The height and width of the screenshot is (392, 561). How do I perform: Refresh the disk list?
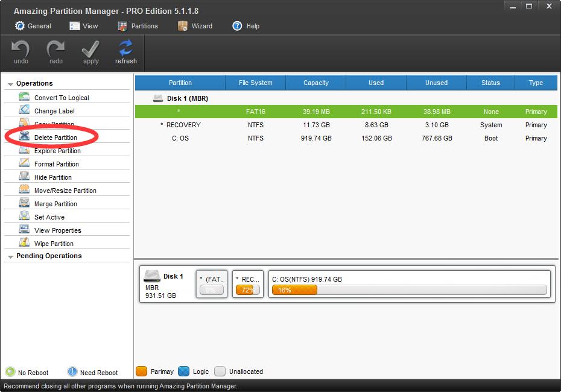pyautogui.click(x=126, y=48)
